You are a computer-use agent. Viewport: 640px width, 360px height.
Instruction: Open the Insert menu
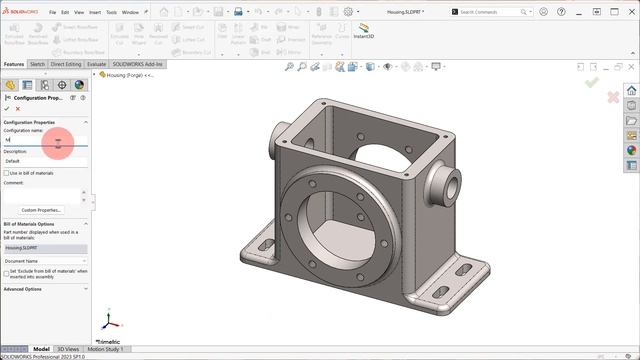[x=95, y=12]
